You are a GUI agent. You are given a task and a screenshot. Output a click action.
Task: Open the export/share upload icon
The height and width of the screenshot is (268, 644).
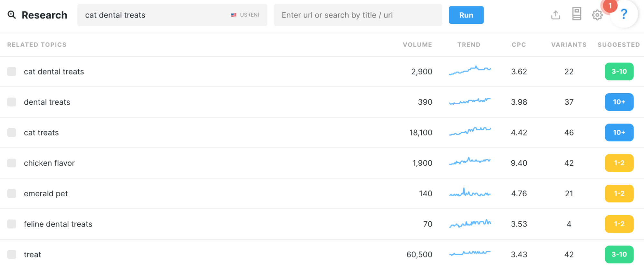tap(556, 15)
